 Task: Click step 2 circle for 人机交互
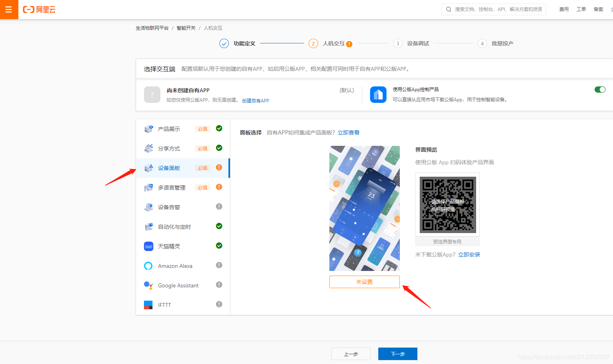click(313, 43)
